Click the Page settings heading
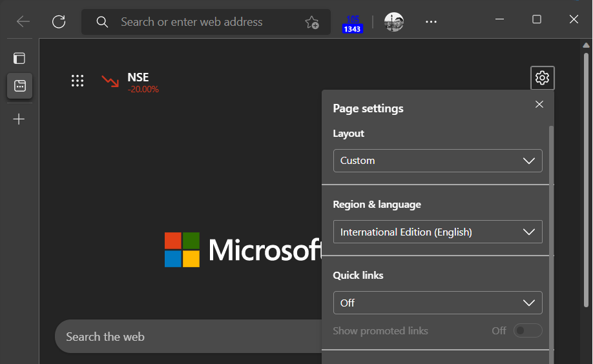The image size is (593, 364). click(368, 108)
